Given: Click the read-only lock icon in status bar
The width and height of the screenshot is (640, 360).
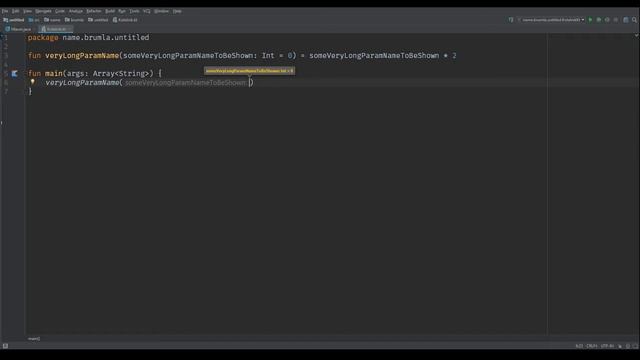Looking at the screenshot, I should [x=620, y=346].
